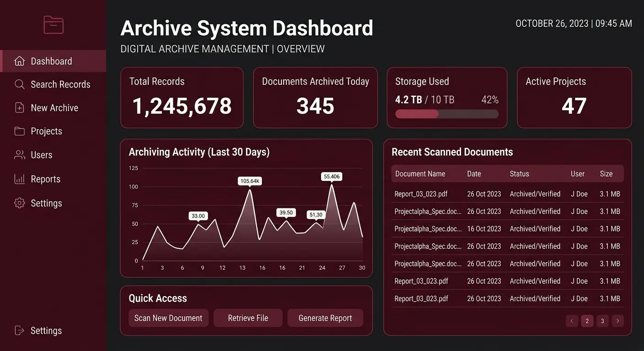Click the October 26, 2023 date and time

coord(574,23)
